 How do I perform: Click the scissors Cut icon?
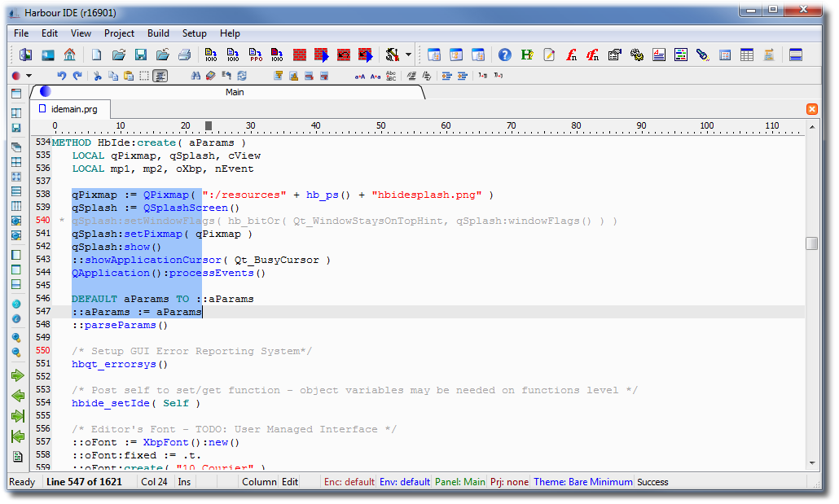[x=97, y=76]
